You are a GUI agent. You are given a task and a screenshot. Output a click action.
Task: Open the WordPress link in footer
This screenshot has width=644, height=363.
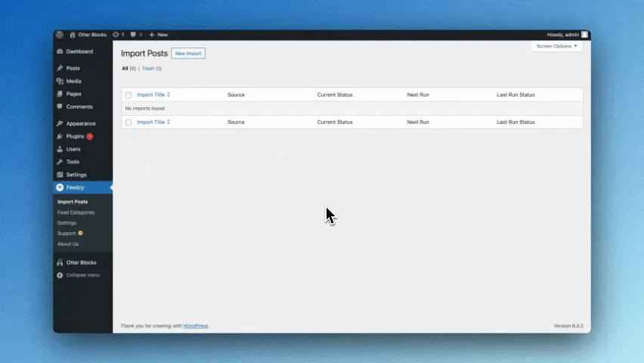pyautogui.click(x=196, y=326)
